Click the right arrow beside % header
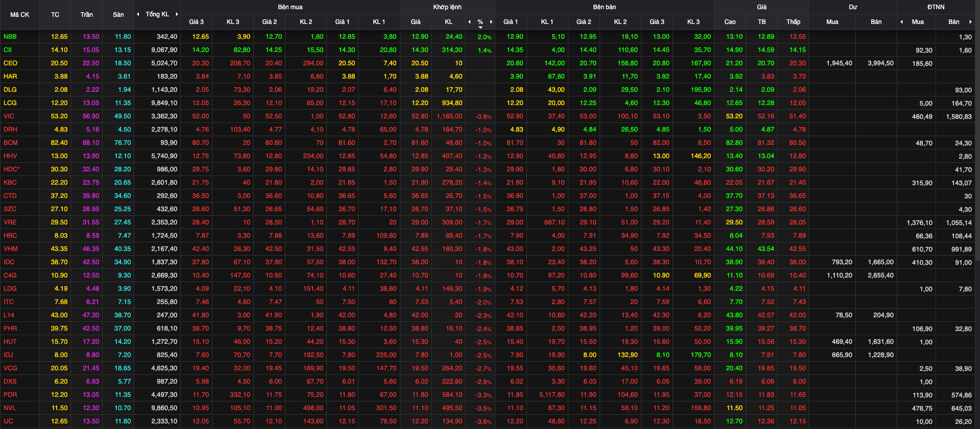Screen dimensions: 980x429 pyautogui.click(x=491, y=22)
